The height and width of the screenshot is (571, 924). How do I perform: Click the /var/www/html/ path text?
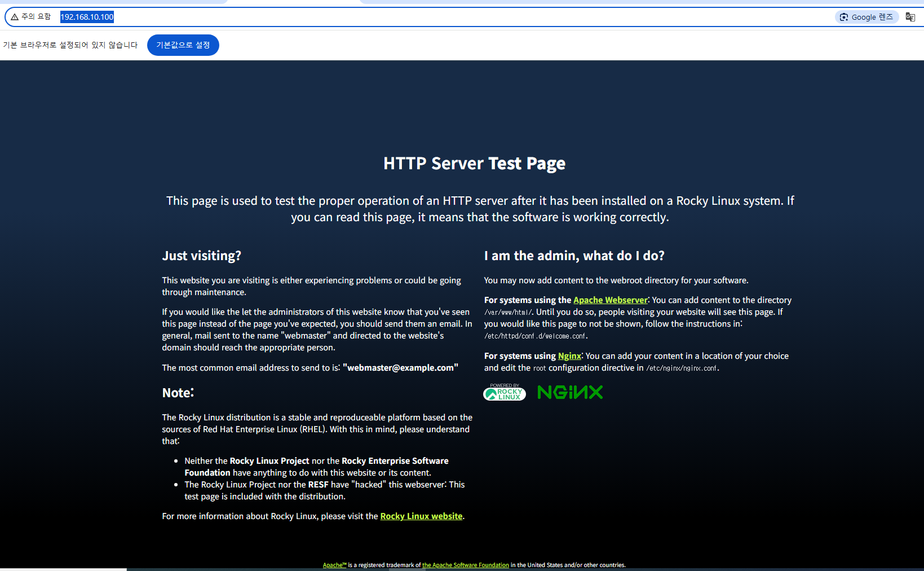tap(508, 313)
